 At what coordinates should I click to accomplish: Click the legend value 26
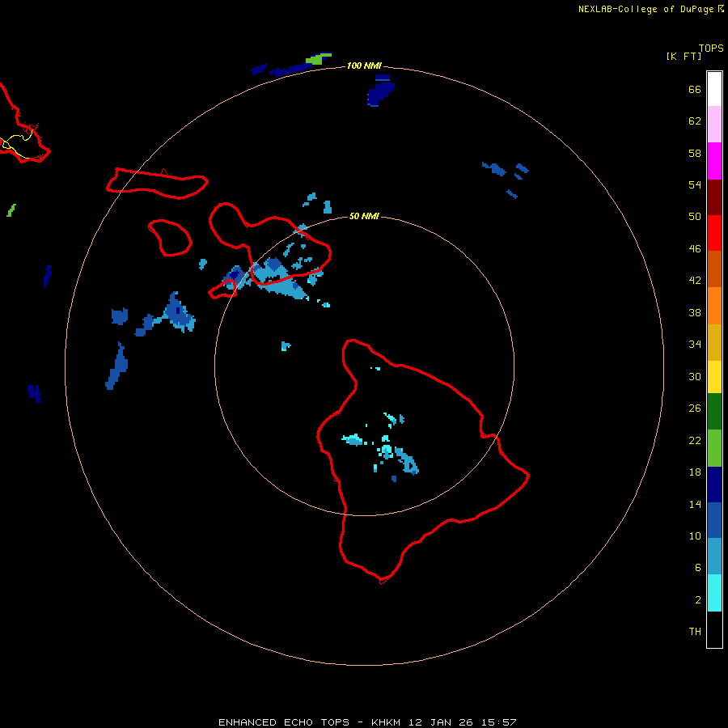(x=695, y=408)
